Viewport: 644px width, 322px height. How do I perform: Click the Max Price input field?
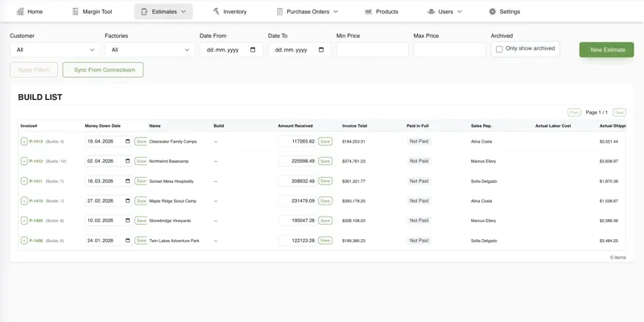click(x=450, y=50)
